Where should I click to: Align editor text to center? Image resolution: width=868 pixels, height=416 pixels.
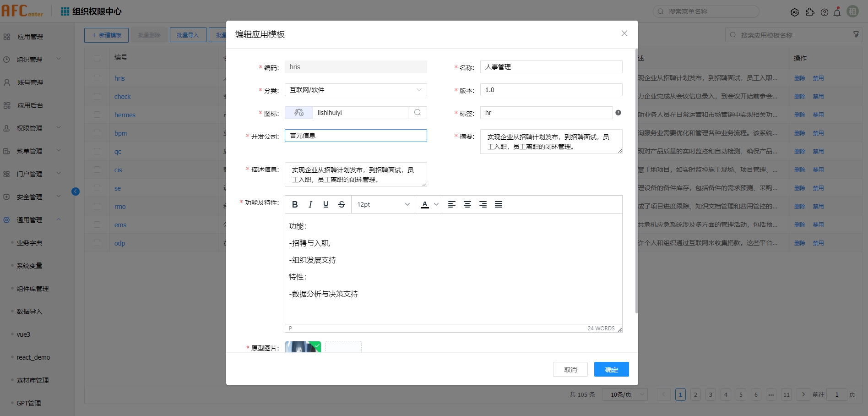pyautogui.click(x=467, y=204)
